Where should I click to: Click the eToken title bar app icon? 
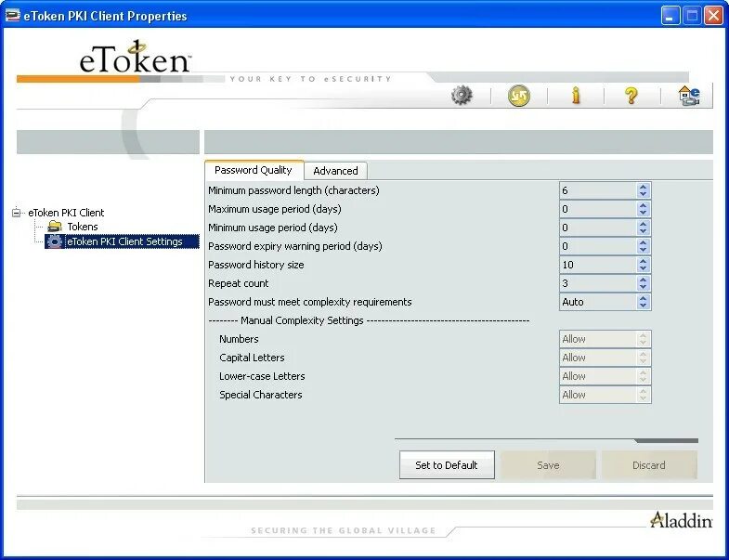pos(13,16)
